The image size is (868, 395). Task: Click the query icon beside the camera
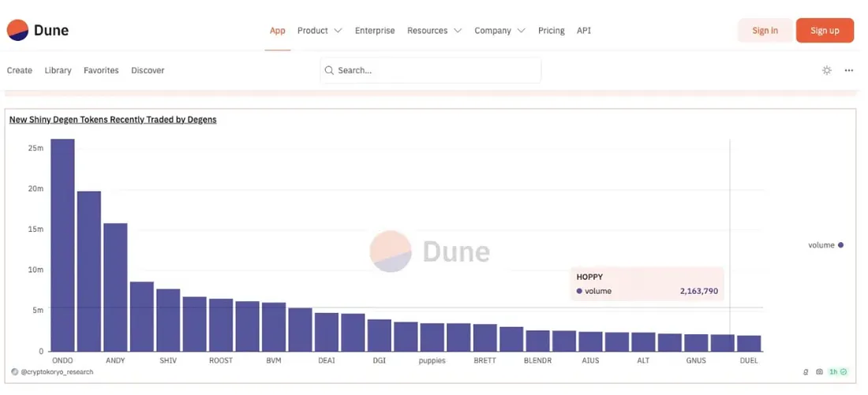click(806, 372)
